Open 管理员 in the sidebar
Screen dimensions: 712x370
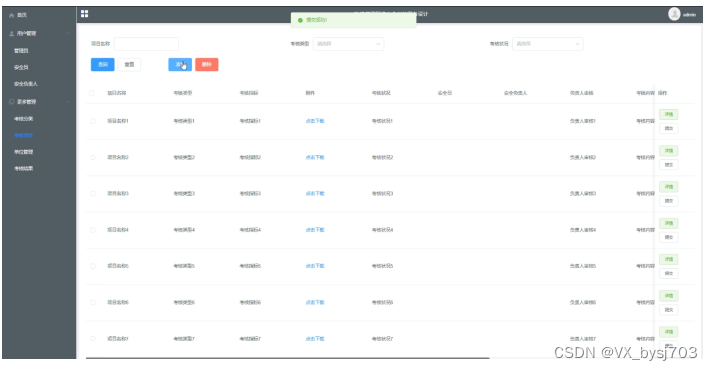(21, 51)
